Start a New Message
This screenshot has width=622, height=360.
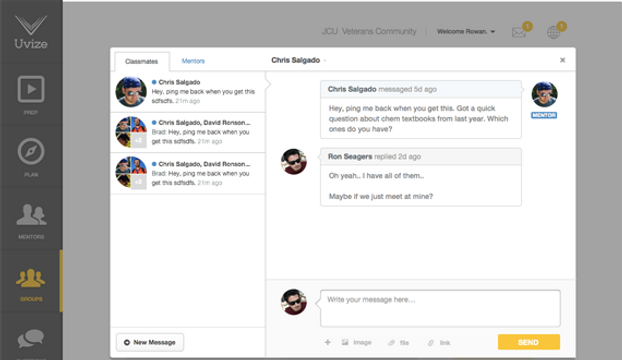point(150,342)
